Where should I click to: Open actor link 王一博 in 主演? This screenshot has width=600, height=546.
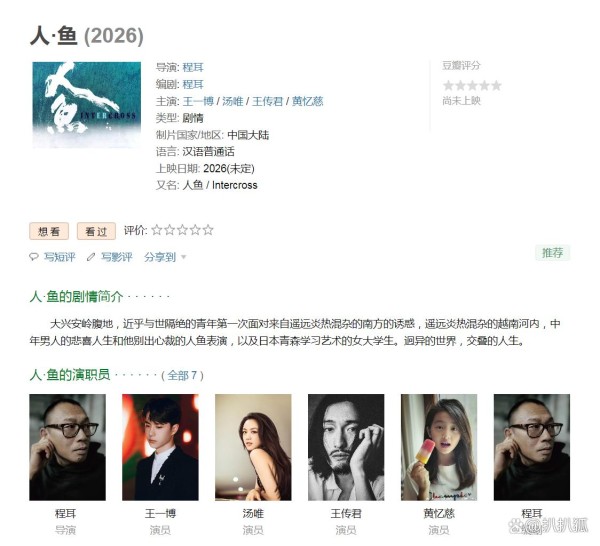click(198, 101)
